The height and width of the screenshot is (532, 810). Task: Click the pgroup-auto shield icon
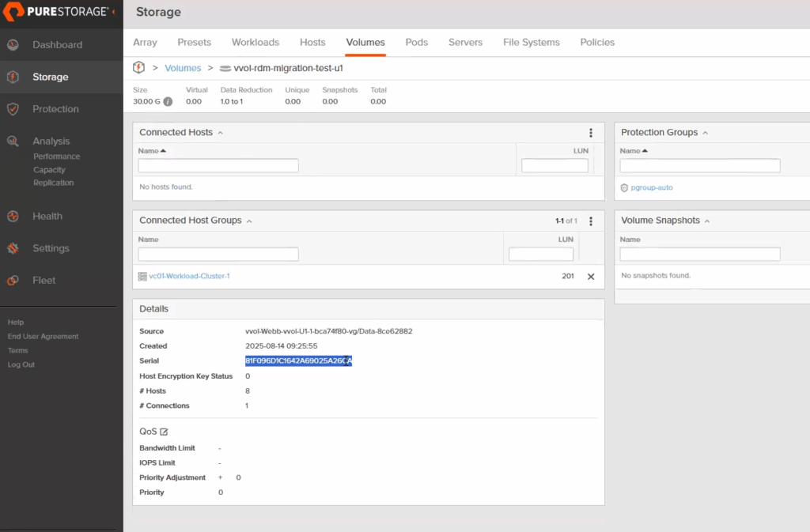pos(624,188)
